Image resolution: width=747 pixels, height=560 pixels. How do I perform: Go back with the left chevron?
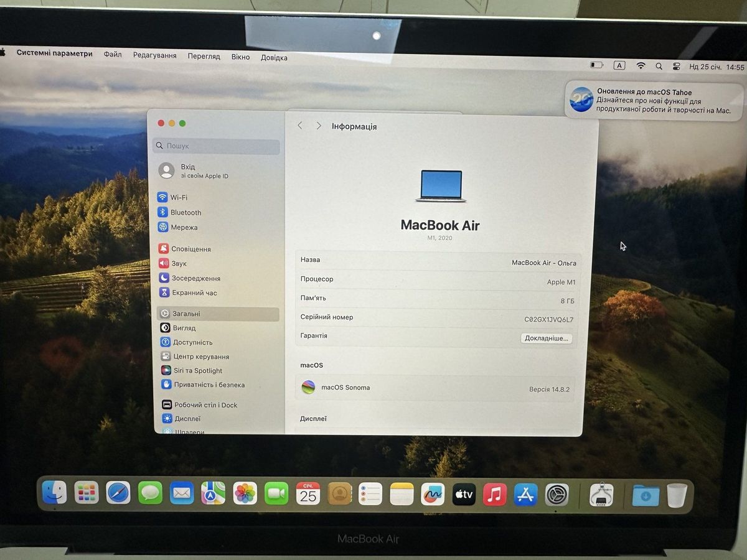pyautogui.click(x=300, y=126)
